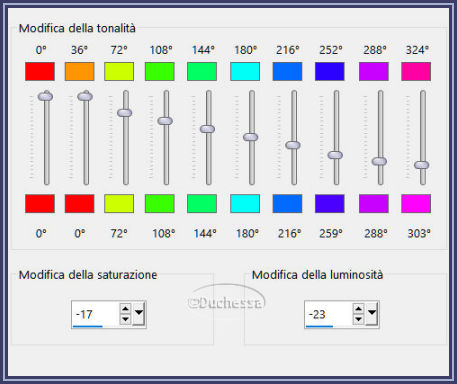Viewport: 457px width, 384px height.
Task: Click the slider handle under 36° hue
Action: (x=85, y=96)
